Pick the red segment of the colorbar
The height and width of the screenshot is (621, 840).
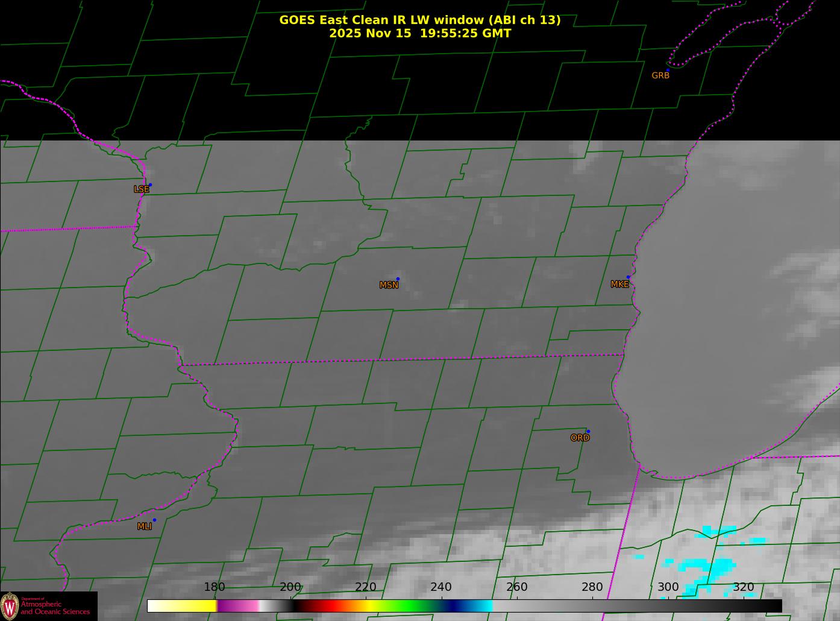[318, 606]
